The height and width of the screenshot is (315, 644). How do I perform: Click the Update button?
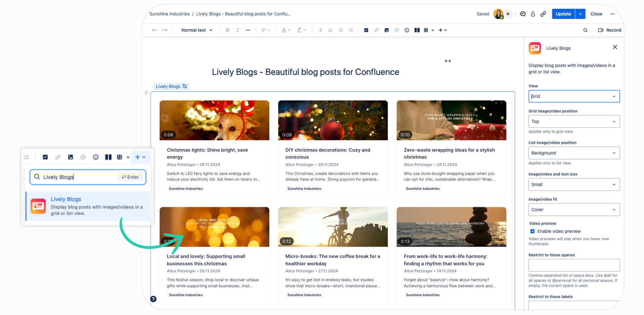click(x=563, y=14)
